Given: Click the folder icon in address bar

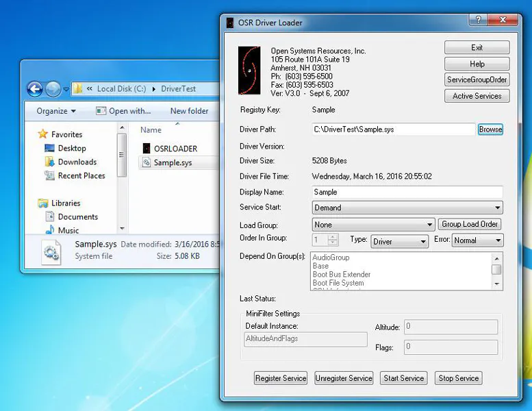Looking at the screenshot, I should click(78, 88).
